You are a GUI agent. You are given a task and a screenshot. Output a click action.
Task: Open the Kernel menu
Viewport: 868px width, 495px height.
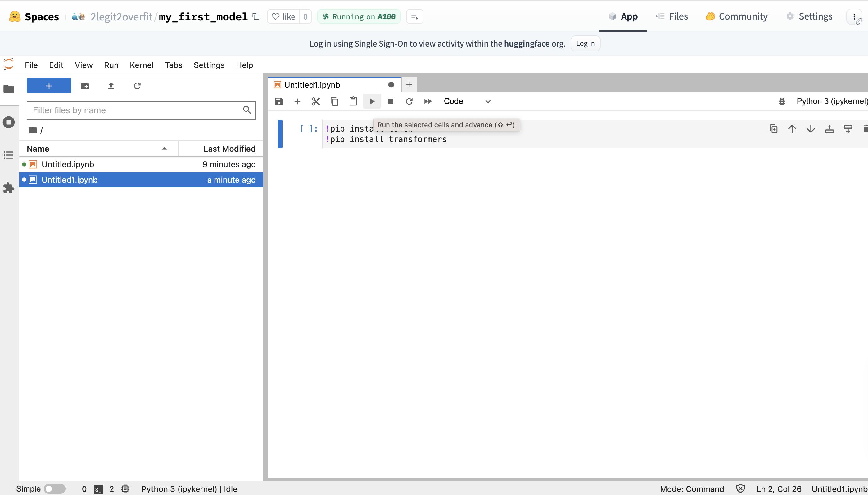[141, 65]
